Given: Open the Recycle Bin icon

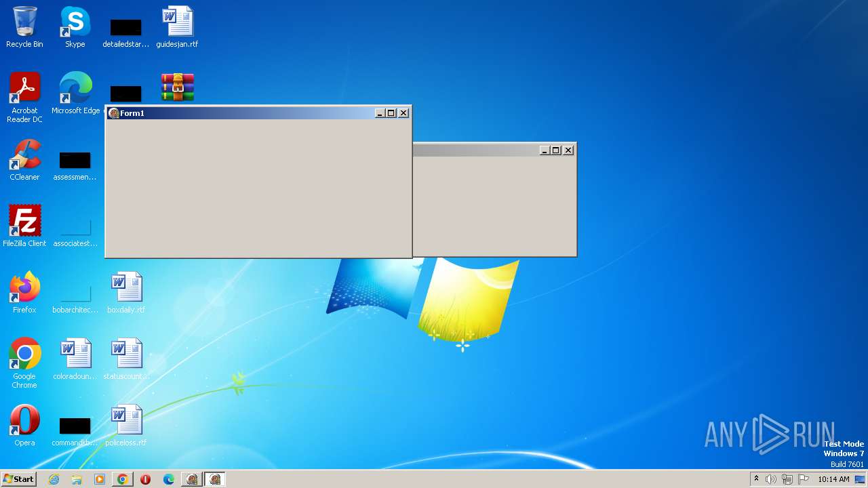Looking at the screenshot, I should tap(24, 27).
